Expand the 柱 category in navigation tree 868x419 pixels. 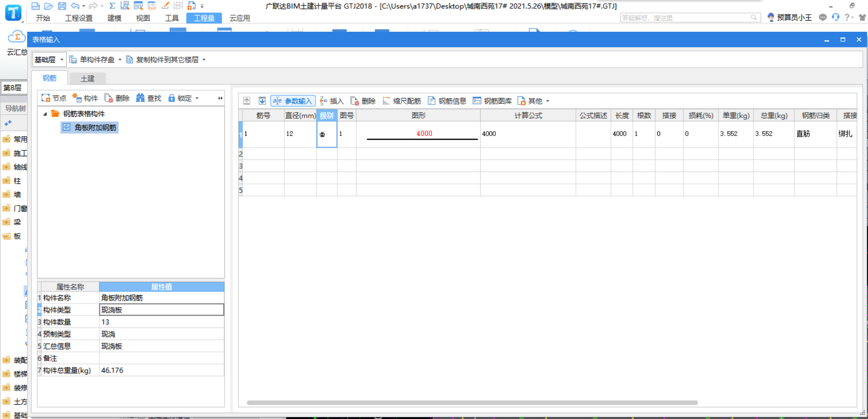click(6, 181)
